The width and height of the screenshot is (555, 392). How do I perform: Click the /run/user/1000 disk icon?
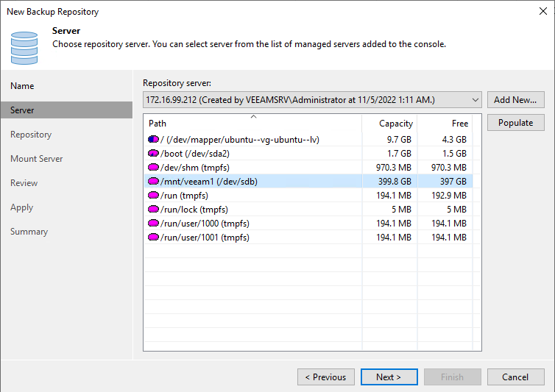coord(154,224)
